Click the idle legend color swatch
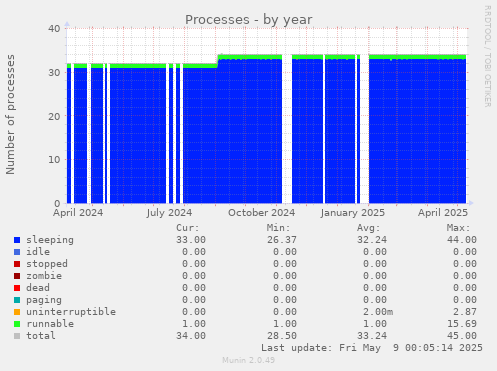497x371 pixels. click(x=17, y=252)
